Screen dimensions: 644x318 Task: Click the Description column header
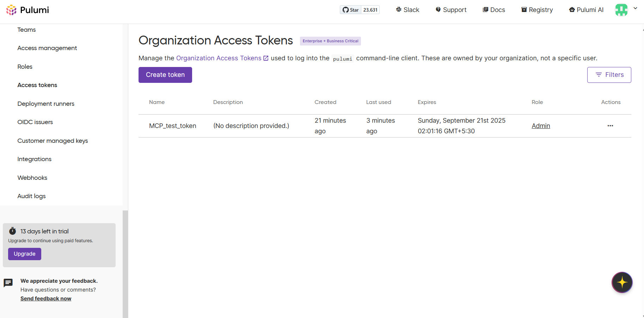pyautogui.click(x=228, y=102)
